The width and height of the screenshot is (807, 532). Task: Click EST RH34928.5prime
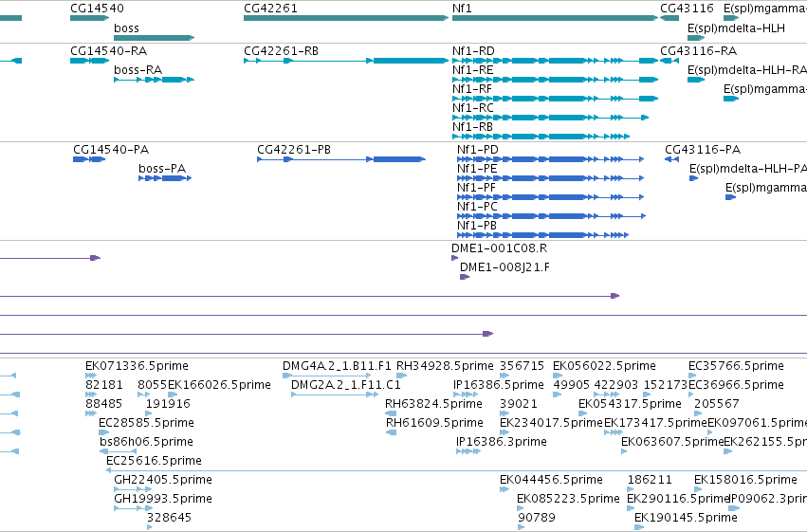[x=445, y=366]
